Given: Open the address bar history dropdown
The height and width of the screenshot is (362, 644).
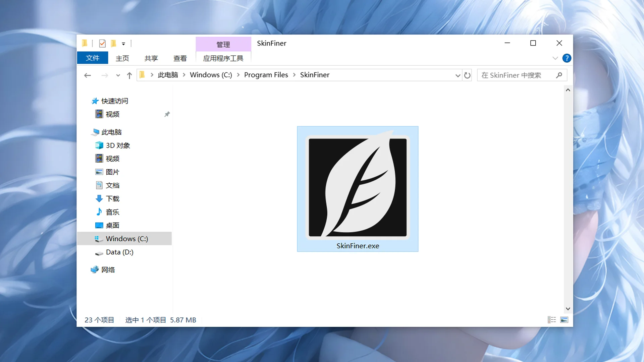Looking at the screenshot, I should pyautogui.click(x=458, y=75).
